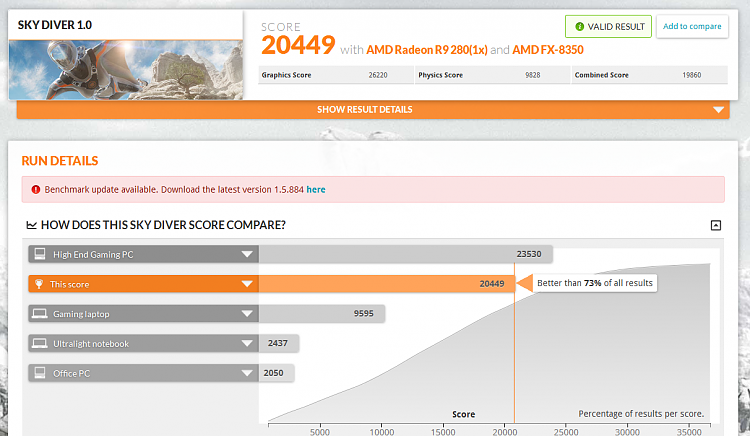Click the green Valid Result info icon
The width and height of the screenshot is (750, 436).
(x=579, y=27)
